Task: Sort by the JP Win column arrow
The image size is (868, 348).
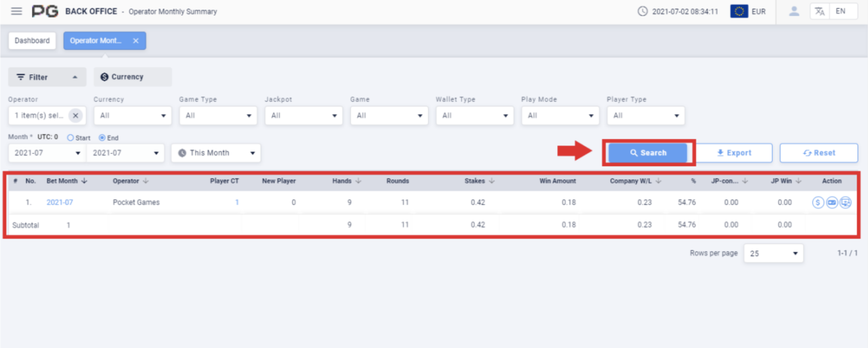Action: (x=798, y=181)
